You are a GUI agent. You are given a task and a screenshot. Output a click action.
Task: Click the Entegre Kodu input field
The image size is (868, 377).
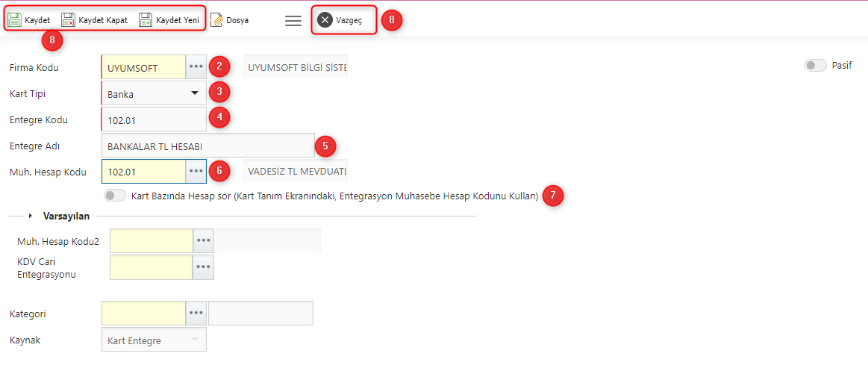tap(154, 119)
